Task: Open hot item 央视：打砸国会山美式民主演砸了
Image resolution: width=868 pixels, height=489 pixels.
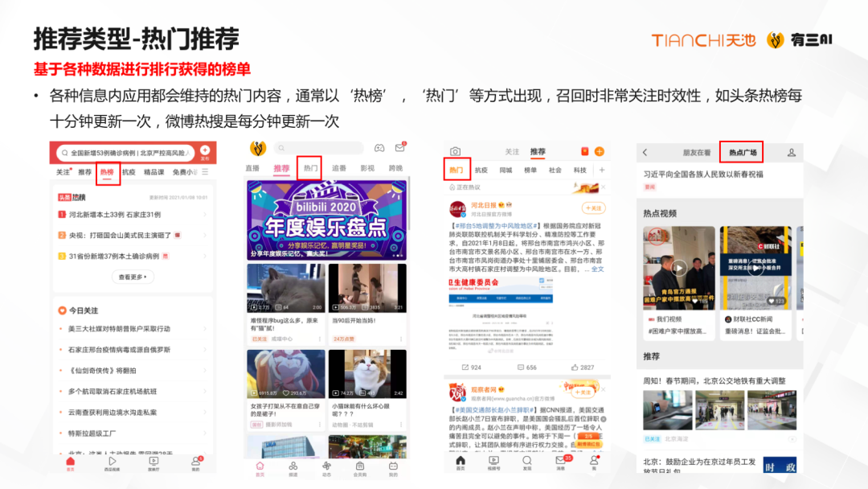Action: 133,236
